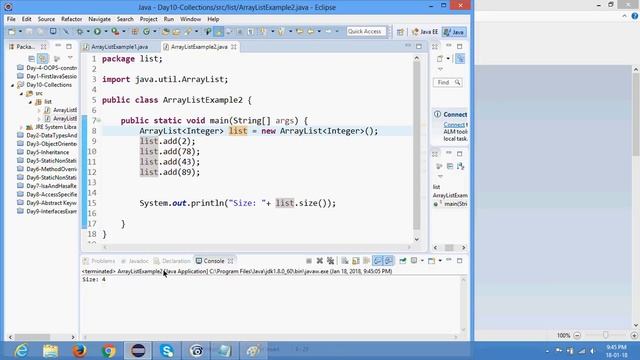The image size is (640, 360).
Task: Open Display Selected Console dropdown
Action: [422, 261]
